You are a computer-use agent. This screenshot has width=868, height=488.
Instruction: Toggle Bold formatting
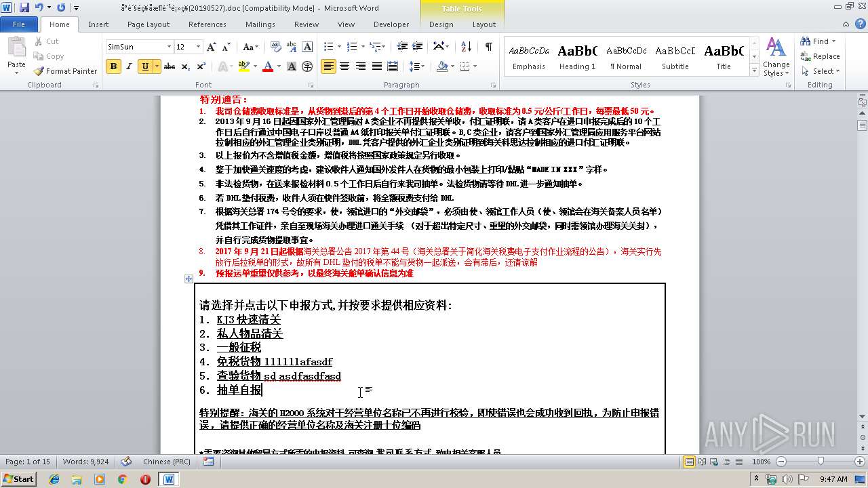(113, 66)
